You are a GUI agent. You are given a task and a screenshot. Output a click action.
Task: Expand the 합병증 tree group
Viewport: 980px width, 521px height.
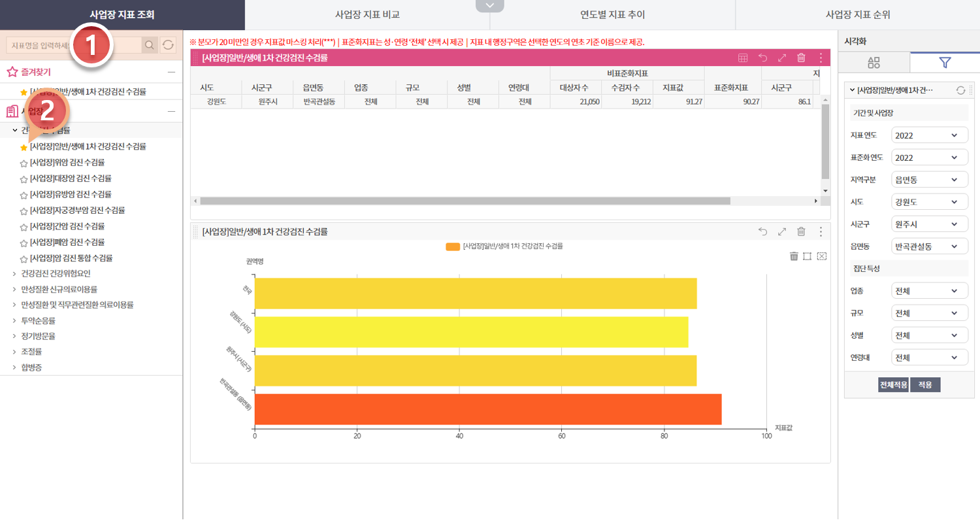(x=14, y=367)
